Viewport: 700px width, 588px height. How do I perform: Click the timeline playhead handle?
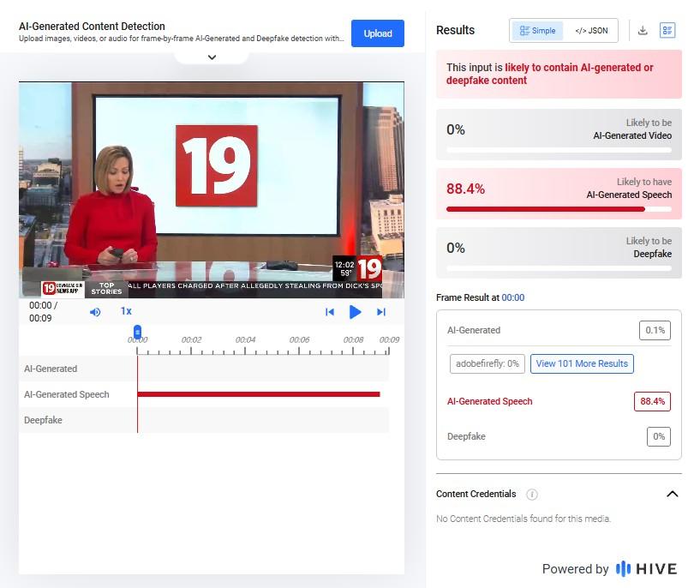[137, 332]
